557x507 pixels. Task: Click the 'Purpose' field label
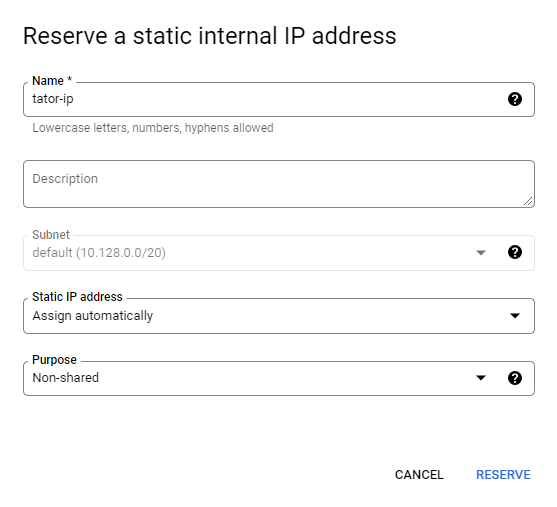(x=54, y=360)
